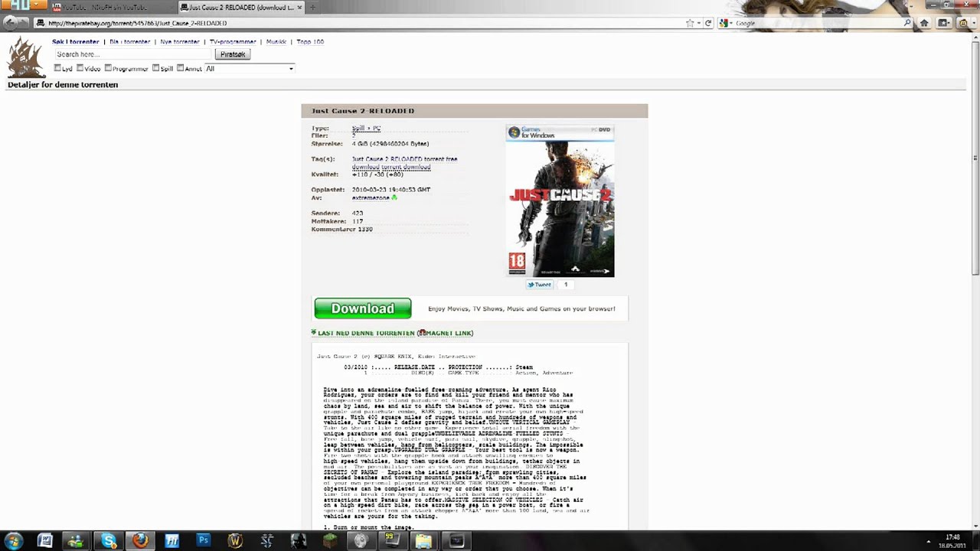Expand the Greasemonkey dropdown arrow
980x551 pixels.
point(972,23)
